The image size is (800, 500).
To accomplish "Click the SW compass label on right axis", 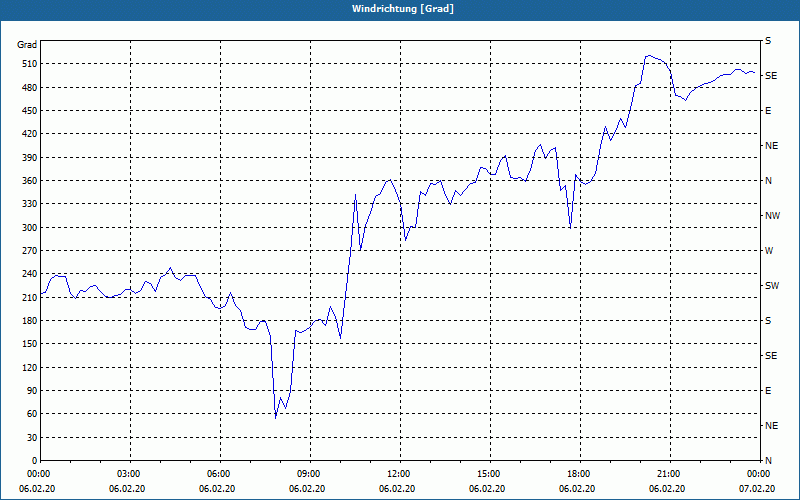I will [772, 286].
